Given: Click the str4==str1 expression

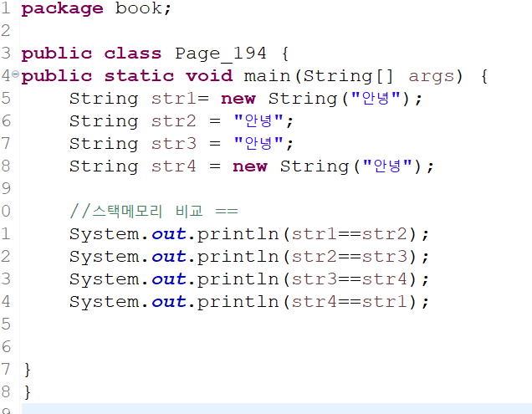Looking at the screenshot, I should click(x=350, y=302).
